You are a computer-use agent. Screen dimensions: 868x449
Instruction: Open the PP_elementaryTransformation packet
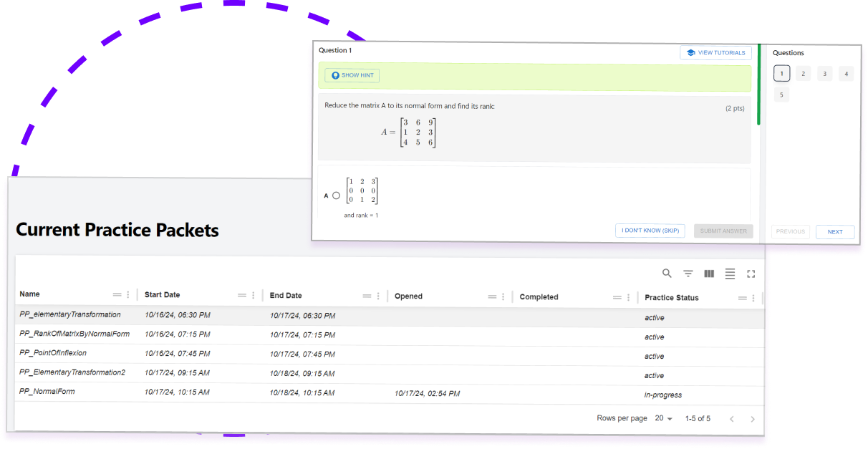click(70, 314)
